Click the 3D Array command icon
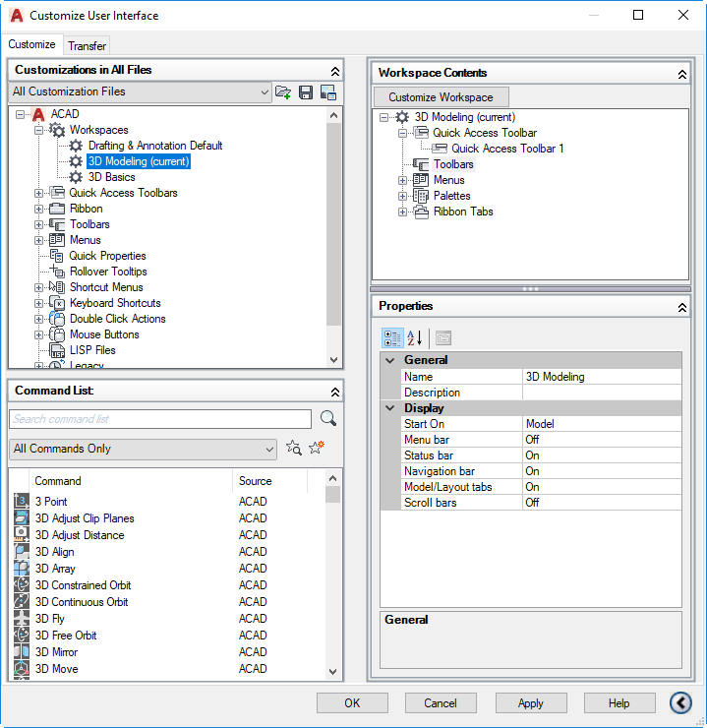 22,568
